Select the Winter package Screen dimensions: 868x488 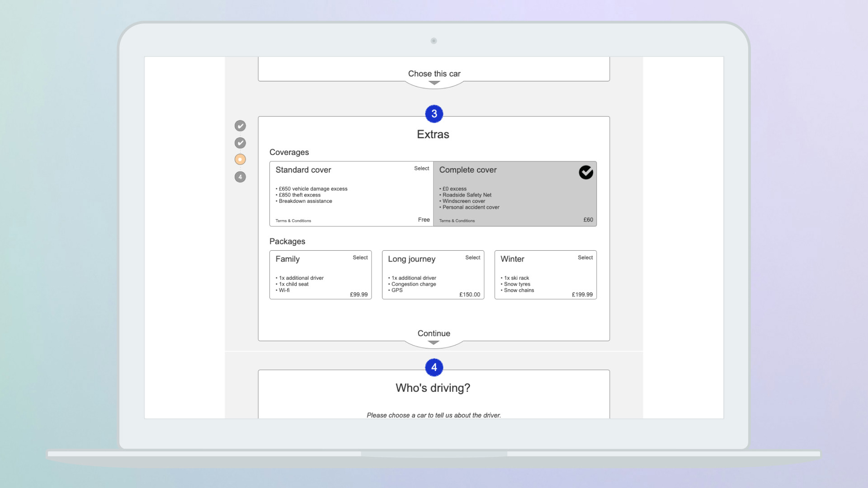[585, 258]
